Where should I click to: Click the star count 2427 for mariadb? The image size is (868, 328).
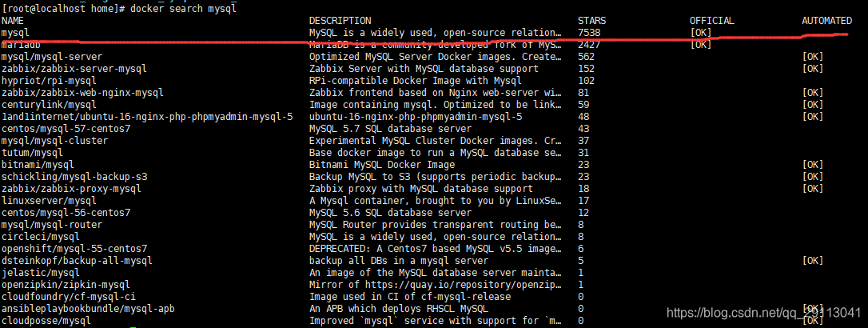588,45
